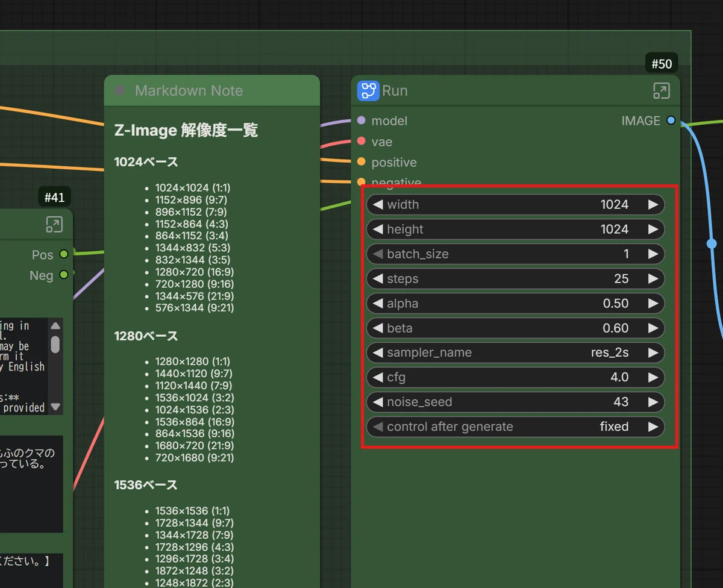Select next sampler_name option

[653, 352]
